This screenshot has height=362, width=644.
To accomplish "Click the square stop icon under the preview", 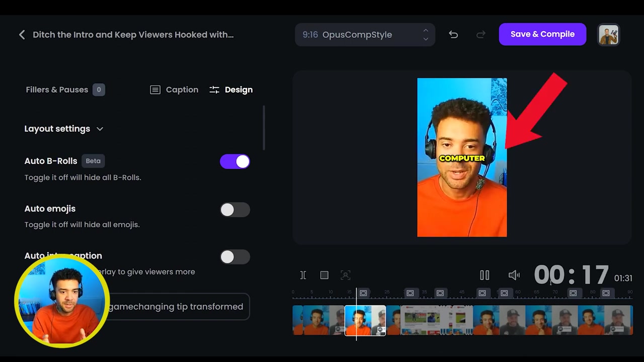I will point(324,275).
